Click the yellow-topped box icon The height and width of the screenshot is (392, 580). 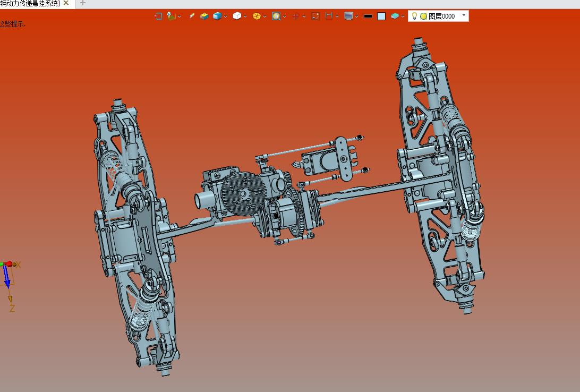tap(204, 16)
